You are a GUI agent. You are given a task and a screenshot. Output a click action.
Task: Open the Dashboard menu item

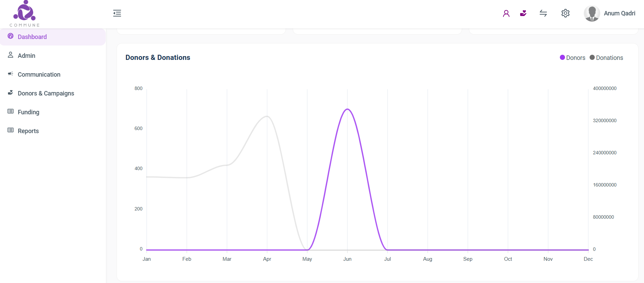pyautogui.click(x=32, y=37)
